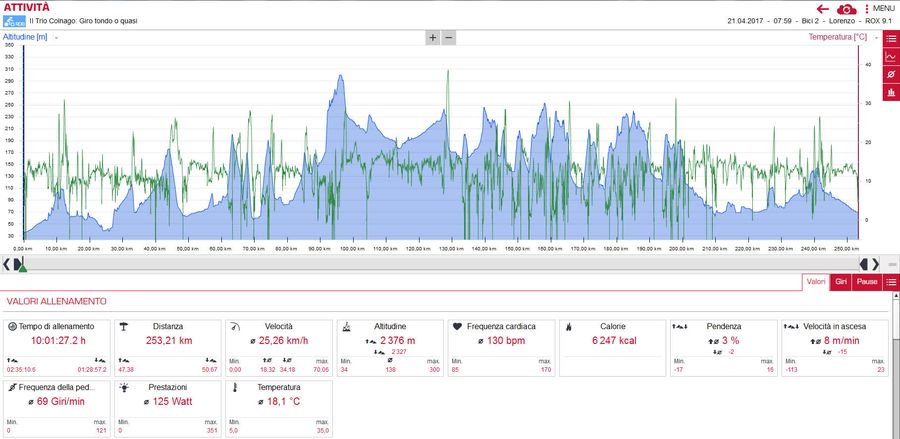Click the heart icon on Frequenza cardiaca
This screenshot has height=439, width=900.
(457, 326)
